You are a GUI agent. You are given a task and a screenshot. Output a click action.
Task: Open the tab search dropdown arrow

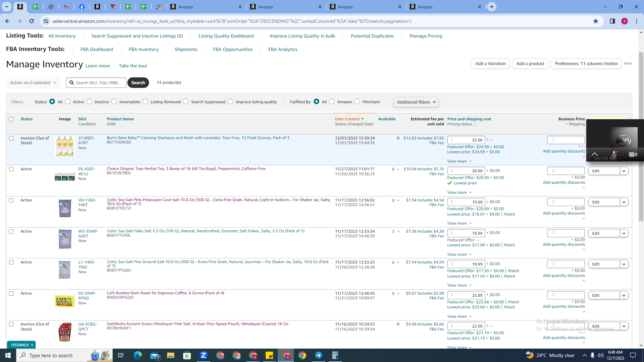(7, 7)
